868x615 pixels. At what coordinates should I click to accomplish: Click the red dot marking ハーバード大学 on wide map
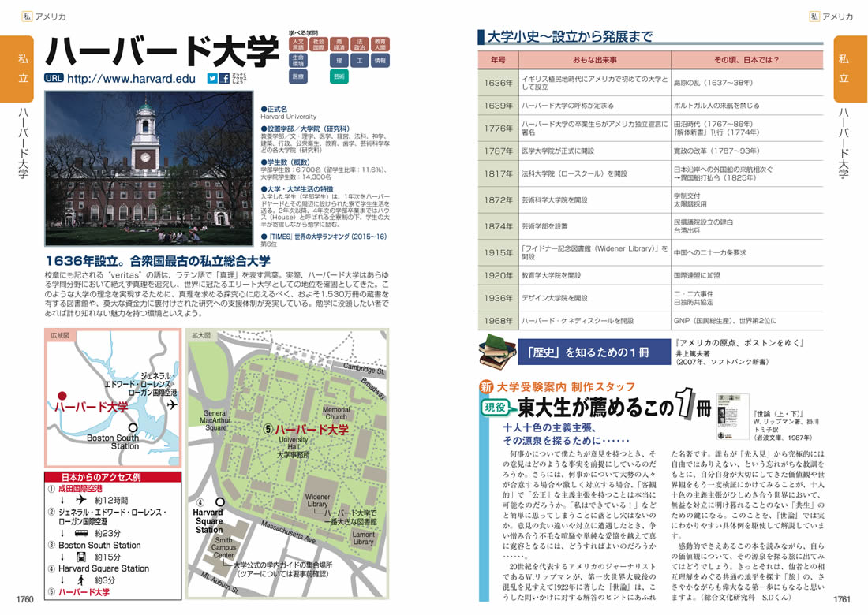coord(62,396)
